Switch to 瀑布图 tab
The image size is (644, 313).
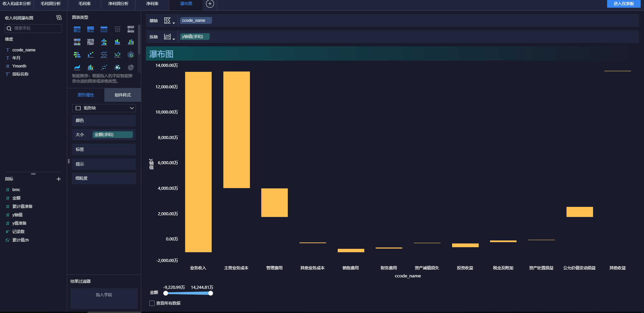pos(186,4)
